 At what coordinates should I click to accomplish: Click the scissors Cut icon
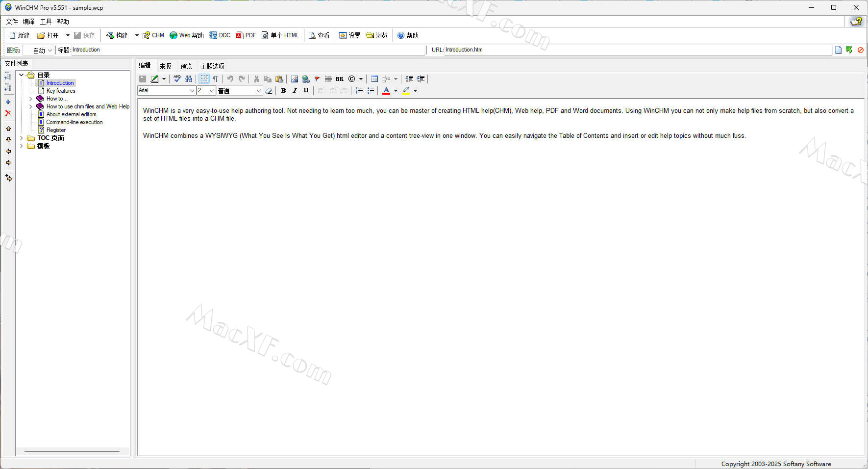click(256, 79)
